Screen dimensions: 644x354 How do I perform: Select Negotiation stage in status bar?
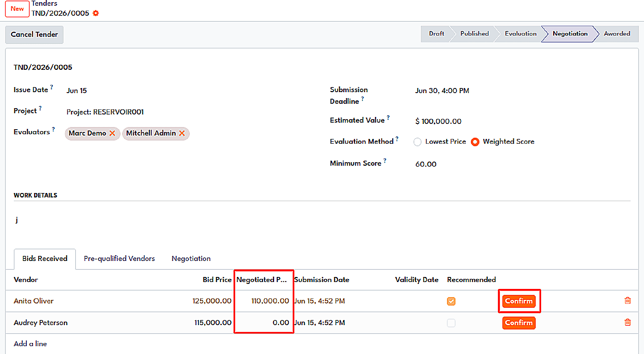(x=570, y=34)
